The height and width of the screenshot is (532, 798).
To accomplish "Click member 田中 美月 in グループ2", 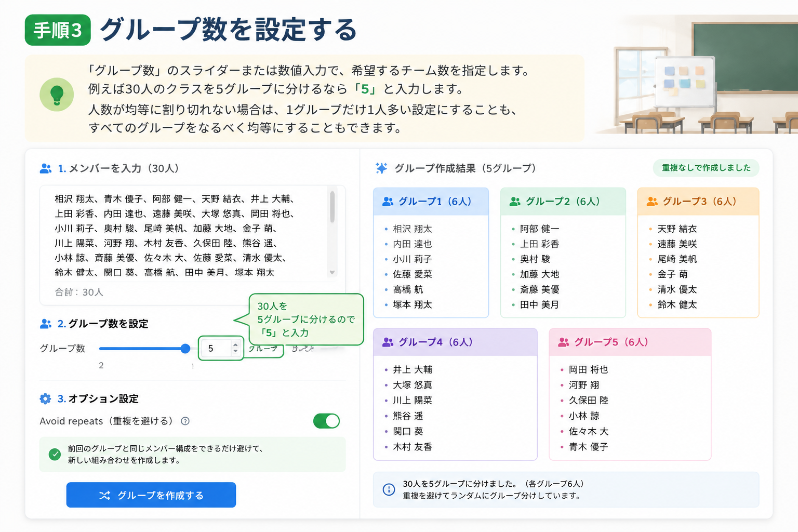I will pyautogui.click(x=540, y=305).
